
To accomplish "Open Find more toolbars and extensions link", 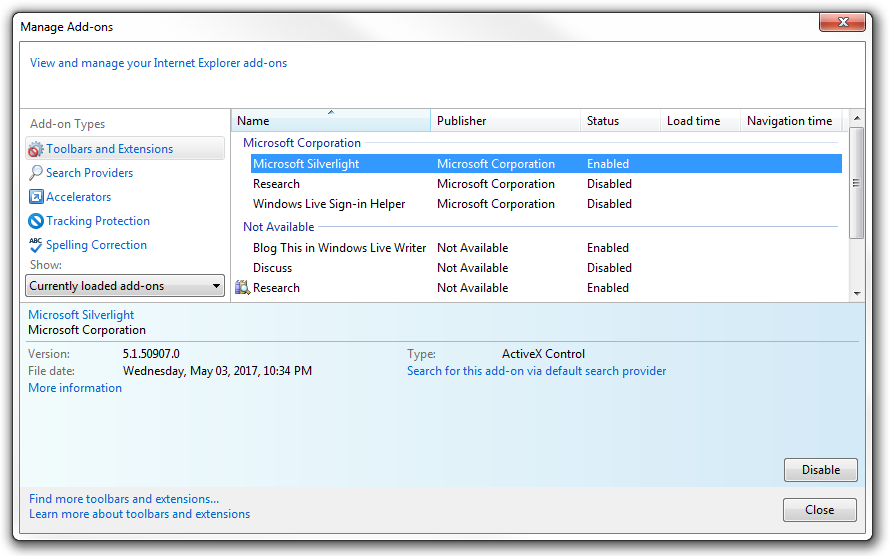I will (124, 499).
